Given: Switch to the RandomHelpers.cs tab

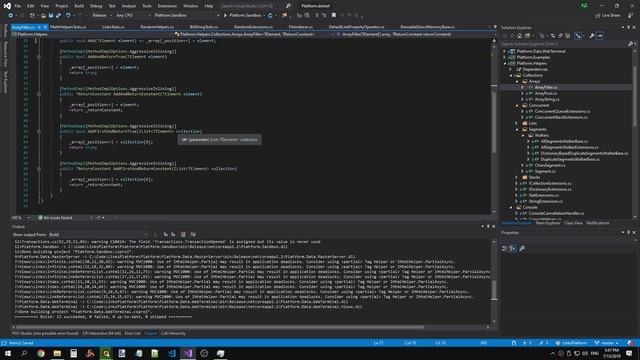Looking at the screenshot, I should tap(157, 27).
